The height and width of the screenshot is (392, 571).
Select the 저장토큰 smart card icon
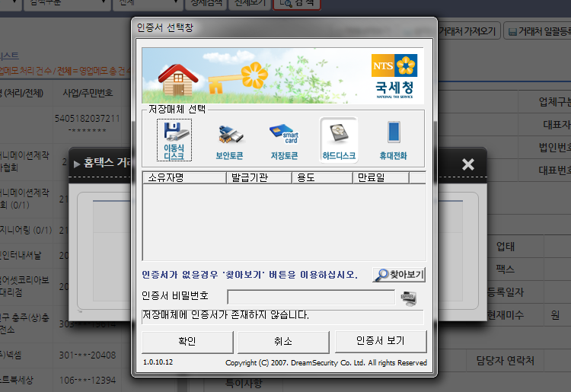pyautogui.click(x=284, y=142)
